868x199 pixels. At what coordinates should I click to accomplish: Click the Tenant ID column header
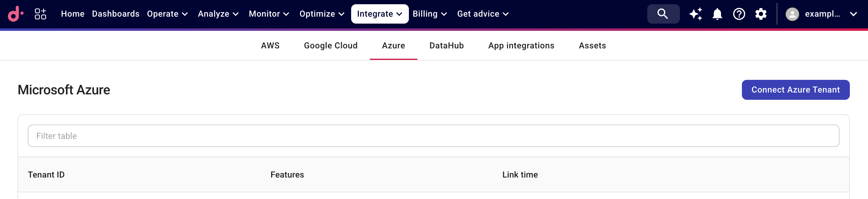coord(46,175)
